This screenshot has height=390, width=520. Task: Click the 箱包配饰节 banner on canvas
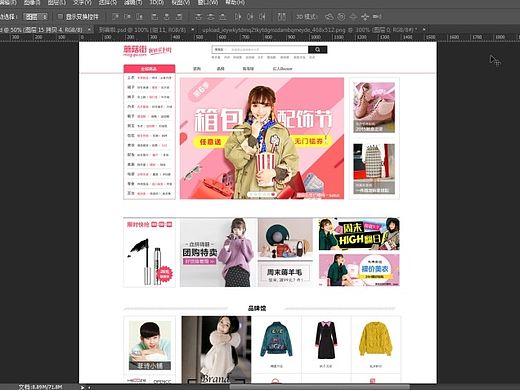click(262, 138)
